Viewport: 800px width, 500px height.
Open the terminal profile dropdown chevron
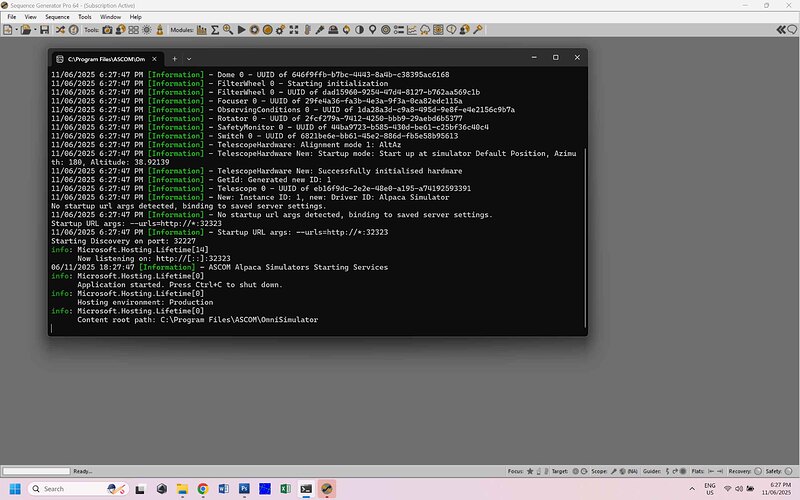coord(189,59)
